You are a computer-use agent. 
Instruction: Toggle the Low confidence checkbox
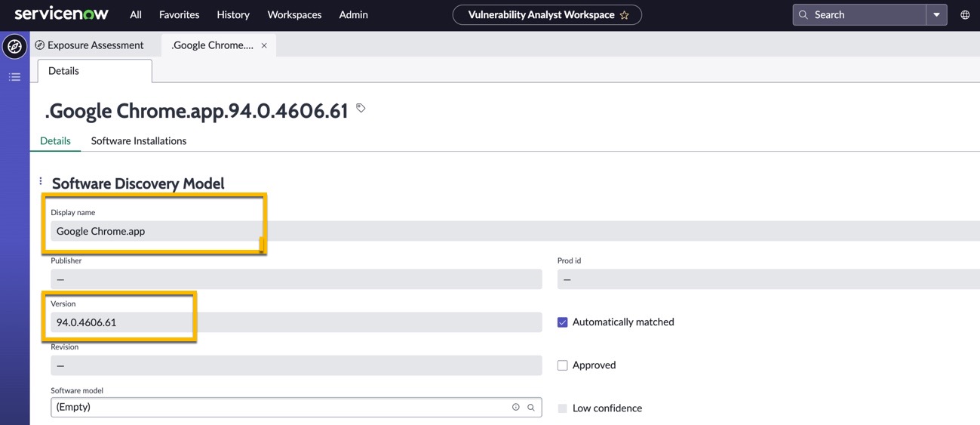pyautogui.click(x=563, y=408)
